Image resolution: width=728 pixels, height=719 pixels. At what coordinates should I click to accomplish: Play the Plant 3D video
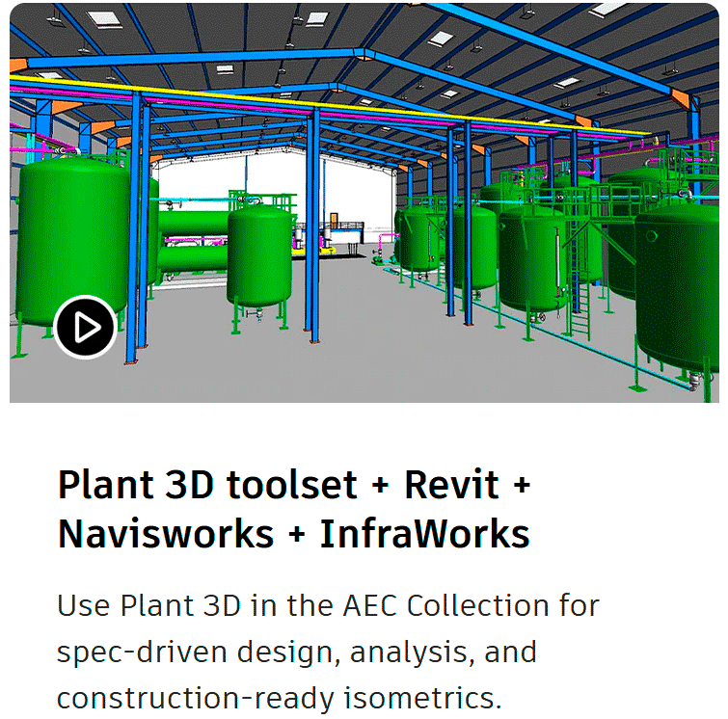coord(85,328)
